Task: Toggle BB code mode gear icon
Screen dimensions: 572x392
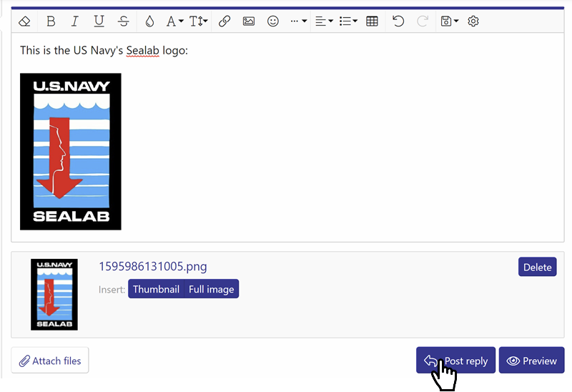Action: (x=473, y=21)
